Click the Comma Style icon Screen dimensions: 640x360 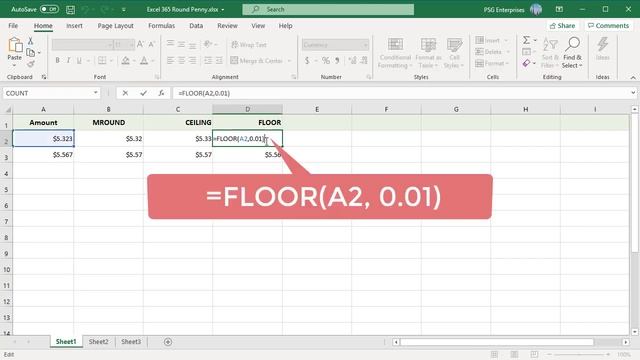(x=337, y=60)
